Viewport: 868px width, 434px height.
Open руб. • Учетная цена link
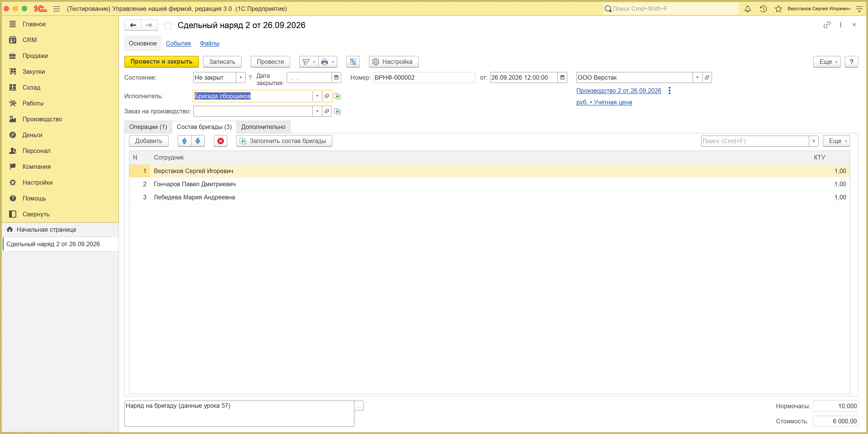pyautogui.click(x=604, y=102)
